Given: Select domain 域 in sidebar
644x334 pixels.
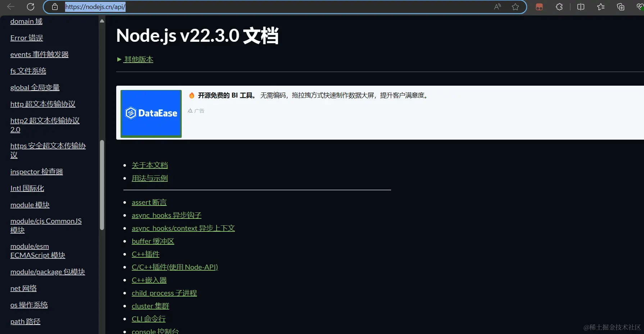Looking at the screenshot, I should point(26,21).
